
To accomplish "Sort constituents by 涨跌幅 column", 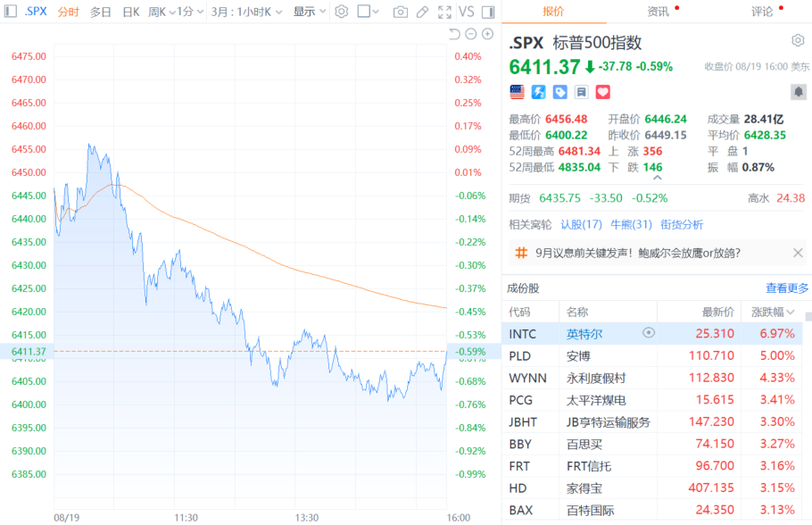I will tap(773, 312).
